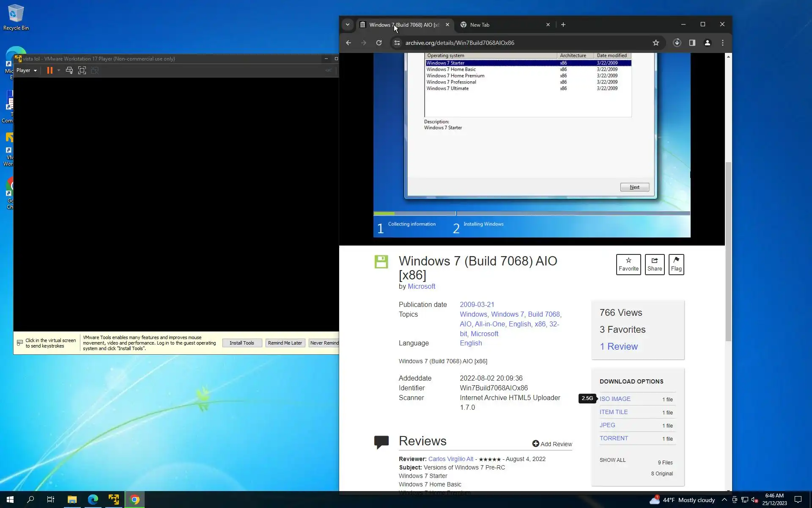Open Player dropdown menu in VMware

(26, 71)
